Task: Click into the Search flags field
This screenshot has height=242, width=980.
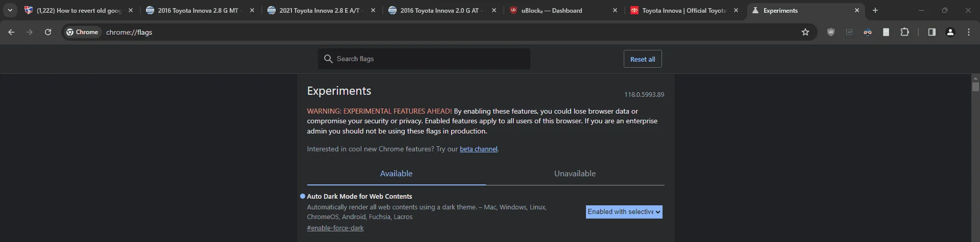Action: [424, 59]
